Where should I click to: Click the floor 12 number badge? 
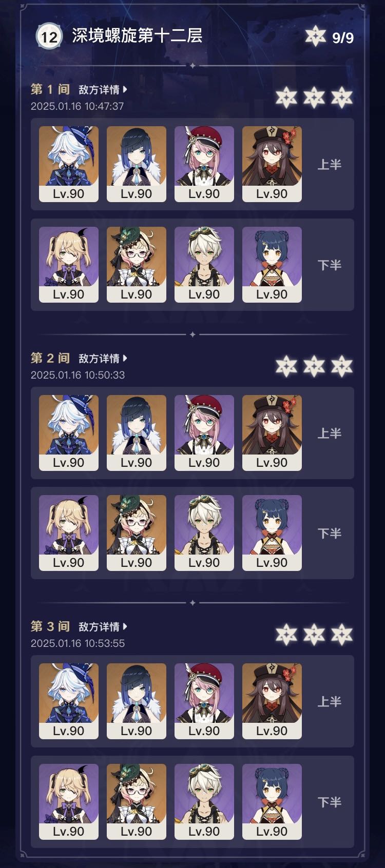[49, 36]
